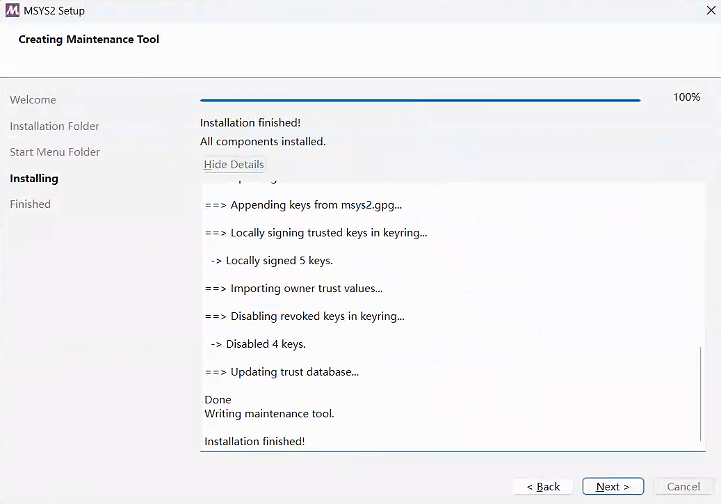Viewport: 721px width, 504px height.
Task: Click 'Installation finished!' status above details
Action: [x=250, y=123]
